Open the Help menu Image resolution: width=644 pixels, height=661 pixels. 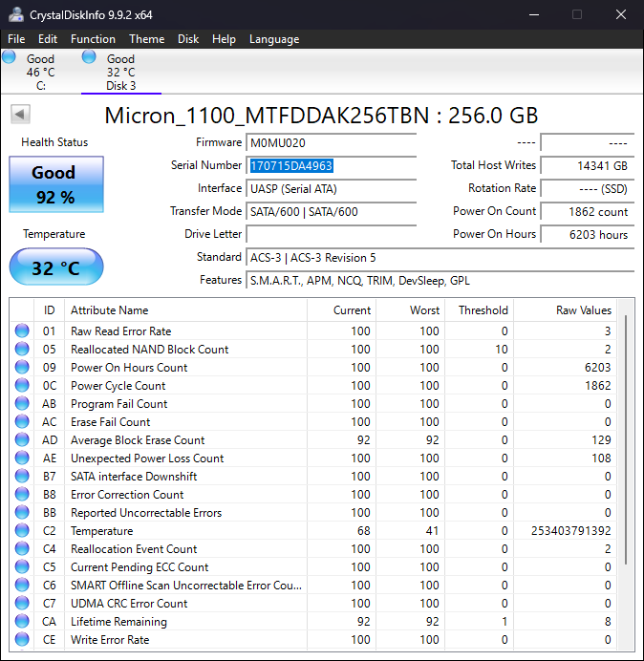(x=224, y=39)
